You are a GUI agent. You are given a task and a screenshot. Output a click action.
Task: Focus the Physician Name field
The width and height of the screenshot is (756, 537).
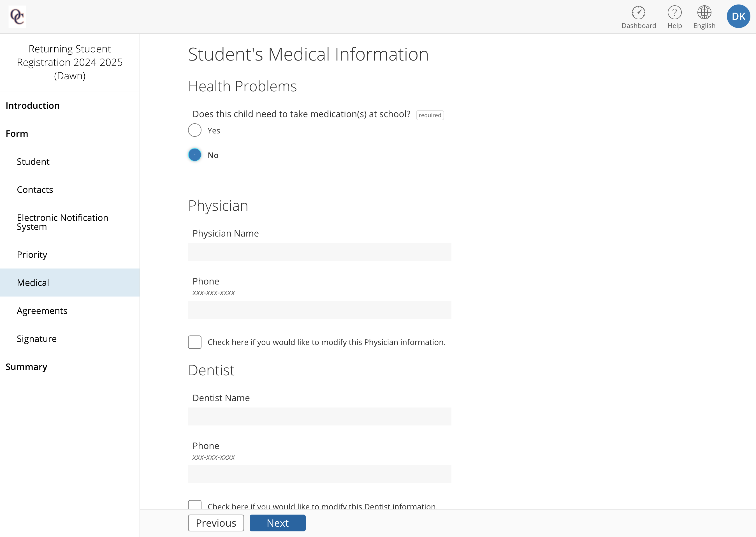click(x=320, y=252)
